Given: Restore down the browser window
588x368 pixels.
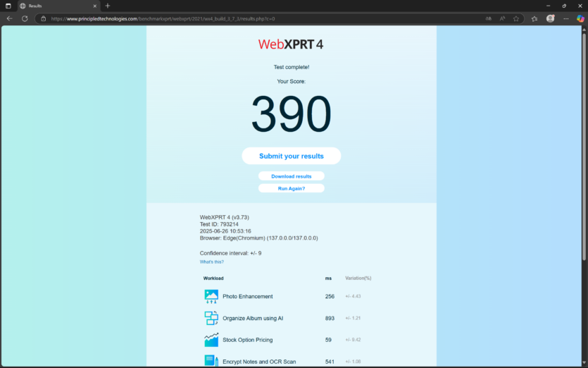Looking at the screenshot, I should point(564,6).
